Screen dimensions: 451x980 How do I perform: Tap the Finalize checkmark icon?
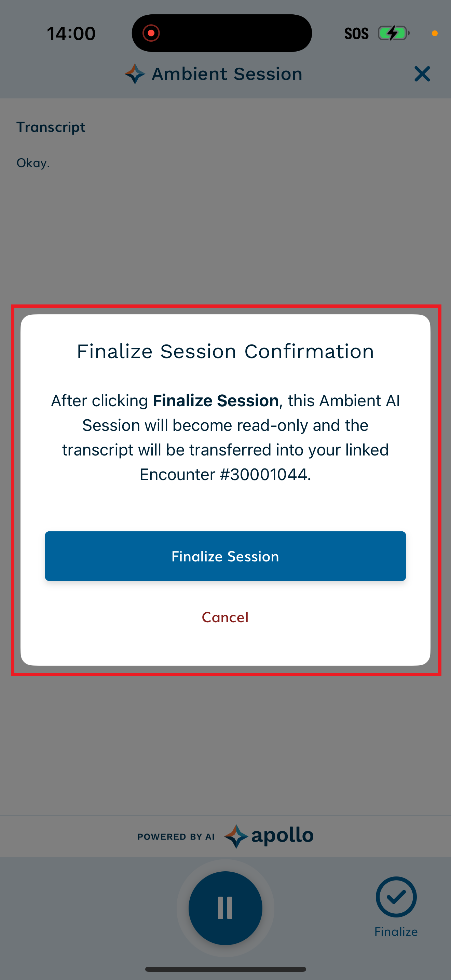click(x=396, y=897)
